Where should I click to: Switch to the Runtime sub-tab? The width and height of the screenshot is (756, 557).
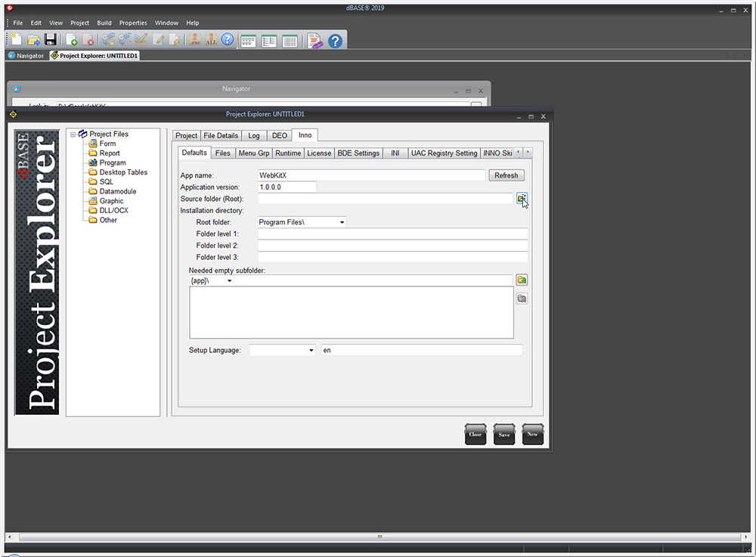288,153
